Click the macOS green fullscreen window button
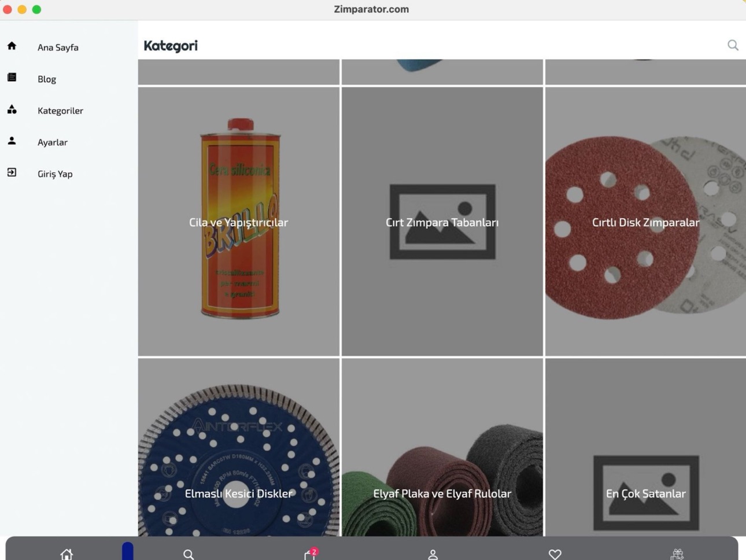 pos(36,9)
